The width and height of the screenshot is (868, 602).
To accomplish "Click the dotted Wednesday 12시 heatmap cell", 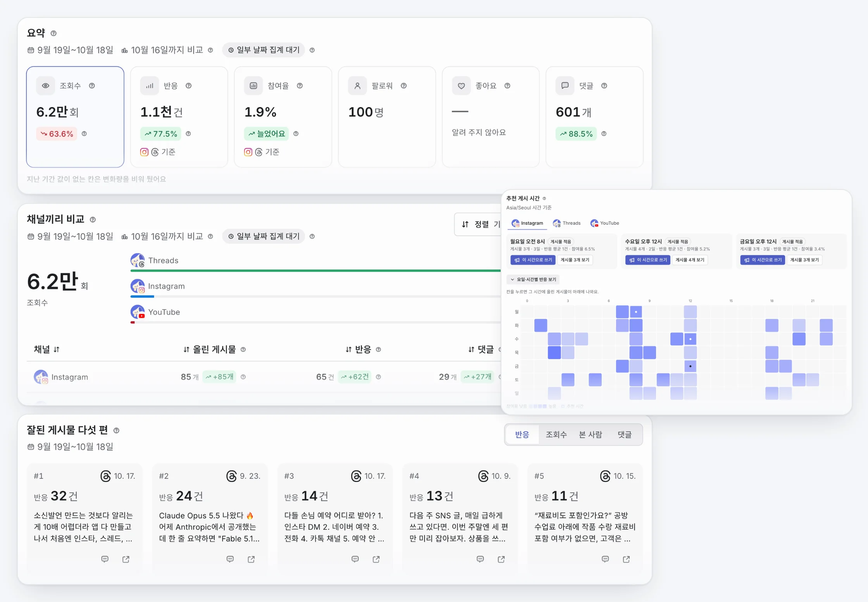I will pos(690,339).
